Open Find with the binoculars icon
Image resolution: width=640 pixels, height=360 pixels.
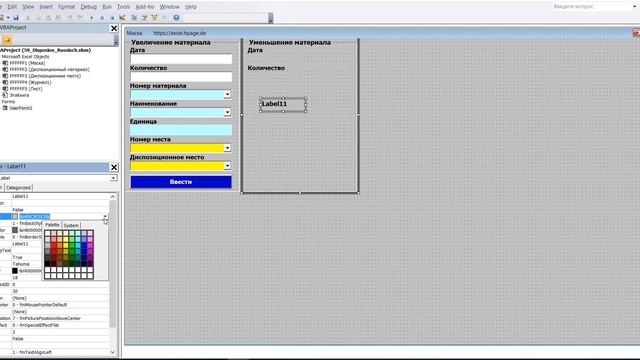pos(58,18)
